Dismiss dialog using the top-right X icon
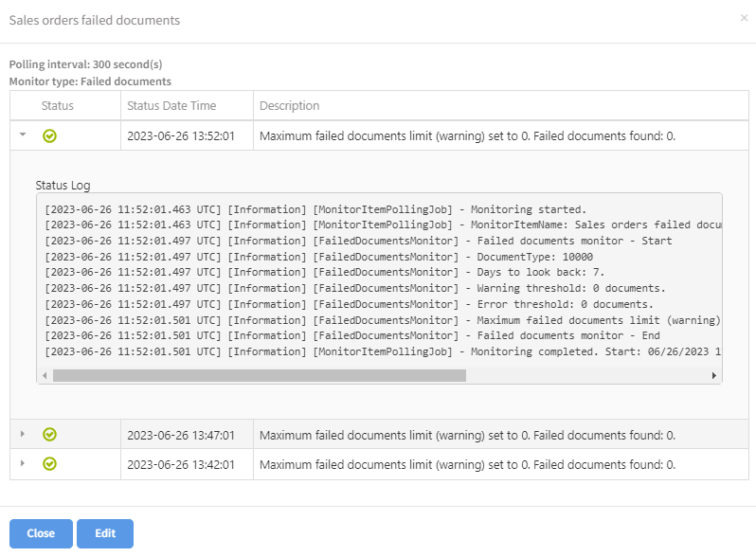The image size is (756, 557). 744,18
